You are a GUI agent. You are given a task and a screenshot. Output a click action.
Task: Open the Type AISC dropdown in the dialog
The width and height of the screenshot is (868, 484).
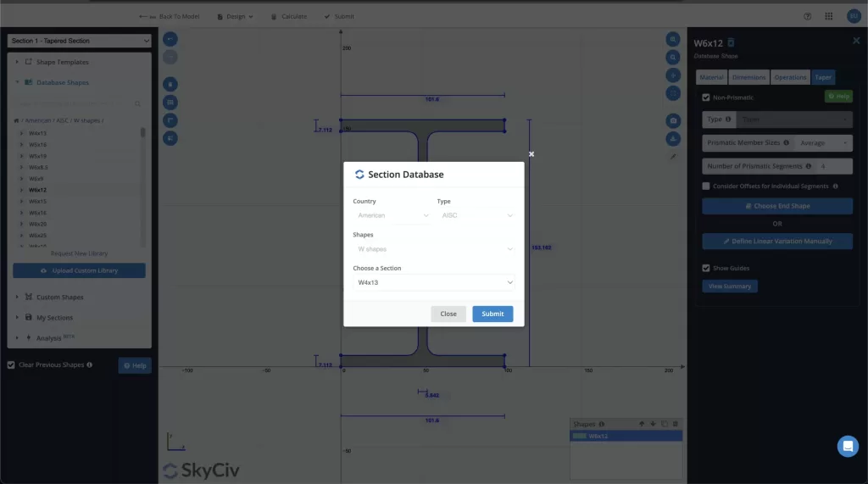coord(476,215)
